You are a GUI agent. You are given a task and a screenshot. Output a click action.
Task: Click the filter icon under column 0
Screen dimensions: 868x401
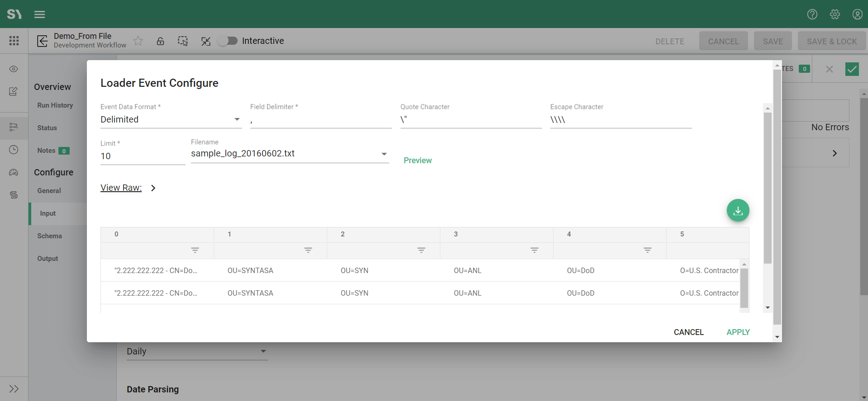click(195, 250)
